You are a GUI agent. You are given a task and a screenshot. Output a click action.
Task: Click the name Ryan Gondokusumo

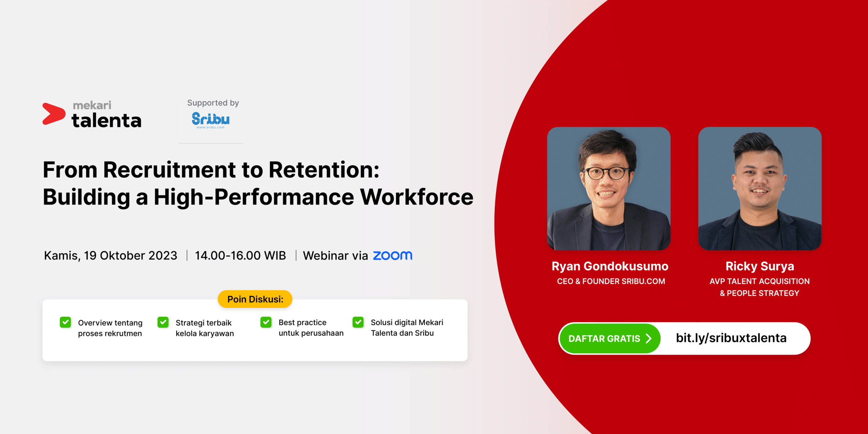pyautogui.click(x=610, y=267)
